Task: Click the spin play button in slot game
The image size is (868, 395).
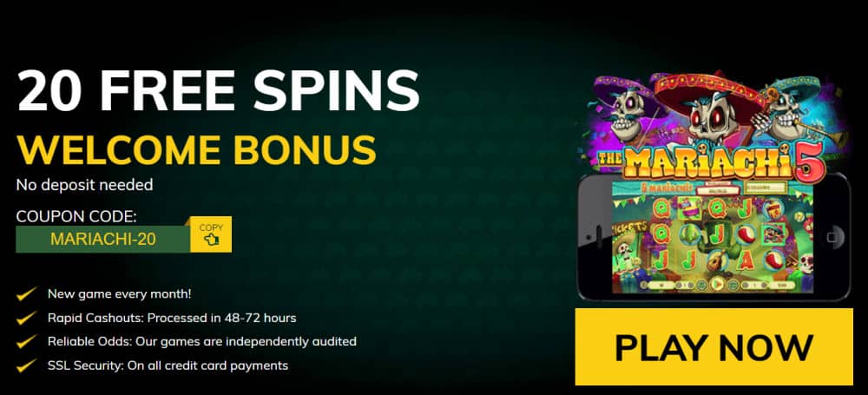Action: click(x=718, y=286)
